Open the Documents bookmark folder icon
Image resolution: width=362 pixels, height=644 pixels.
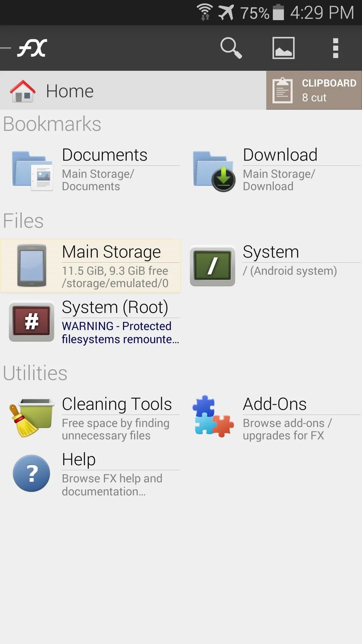32,171
